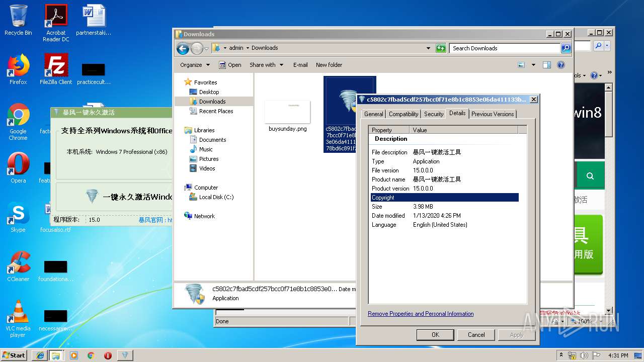644x362 pixels.
Task: Click the search magnifier in Downloads window
Action: coord(566,48)
